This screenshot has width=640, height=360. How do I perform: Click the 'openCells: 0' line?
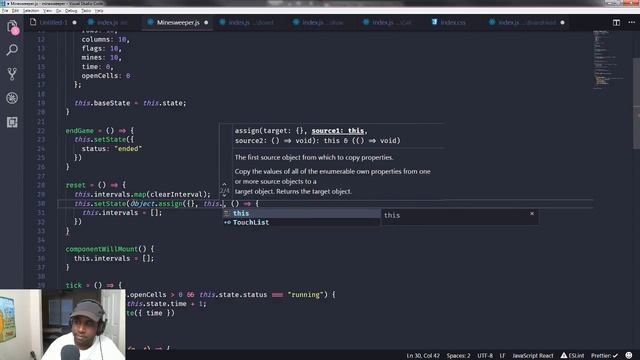tap(106, 76)
